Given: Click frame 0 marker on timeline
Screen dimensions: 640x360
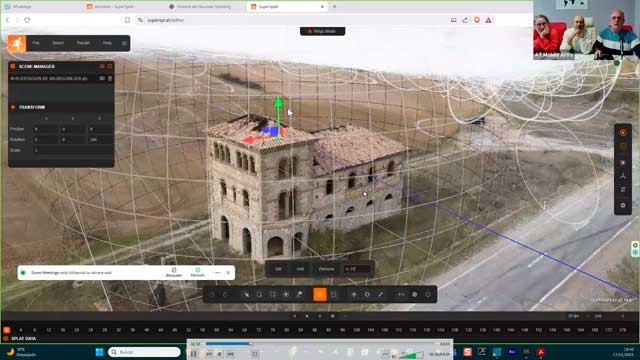Looking at the screenshot, I should (x=7, y=330).
